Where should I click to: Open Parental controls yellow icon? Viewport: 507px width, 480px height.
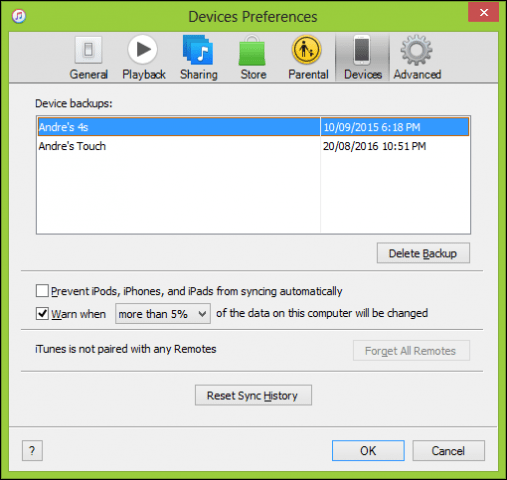point(307,50)
